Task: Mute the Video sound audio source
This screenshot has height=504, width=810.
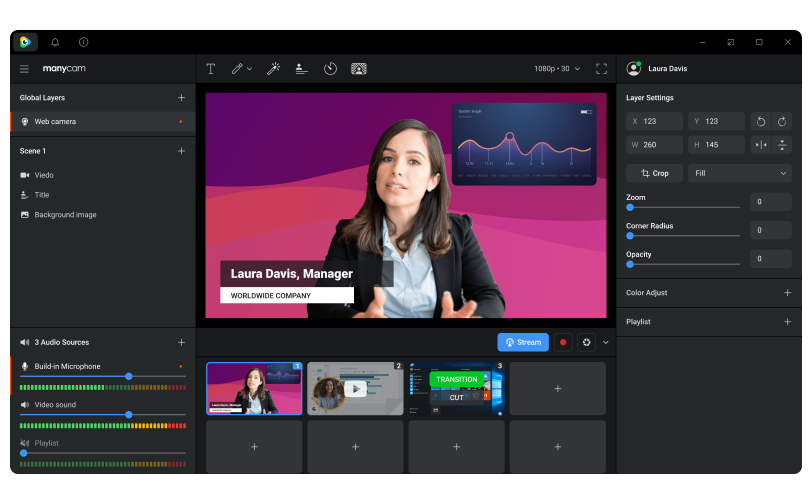Action: (24, 405)
